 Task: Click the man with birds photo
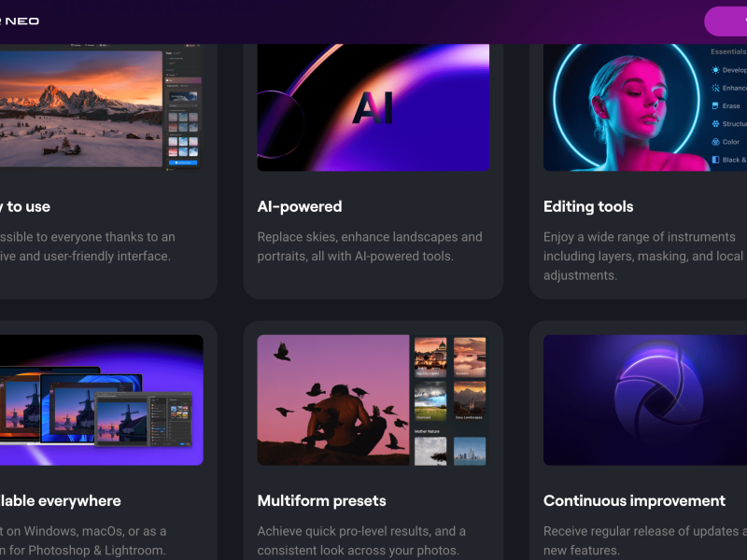point(333,399)
